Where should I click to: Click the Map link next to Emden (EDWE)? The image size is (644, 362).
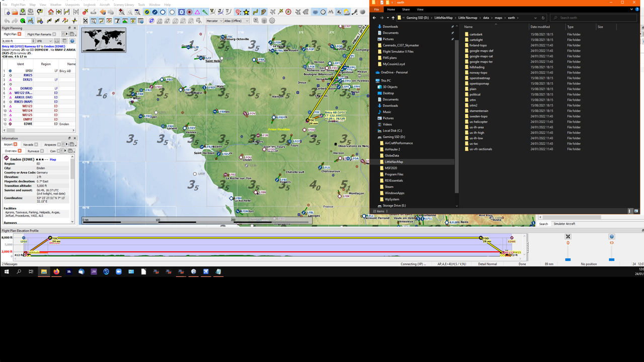(x=53, y=159)
